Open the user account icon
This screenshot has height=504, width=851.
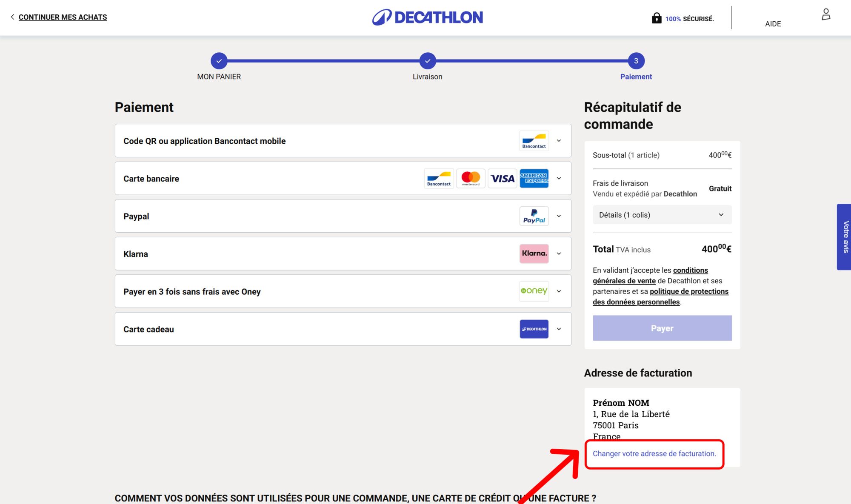[x=826, y=14]
